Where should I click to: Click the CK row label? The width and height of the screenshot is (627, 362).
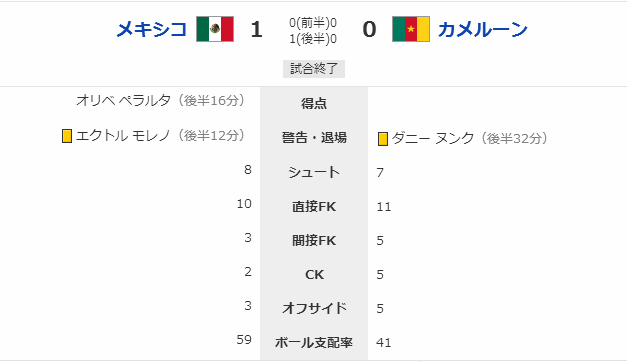click(314, 275)
